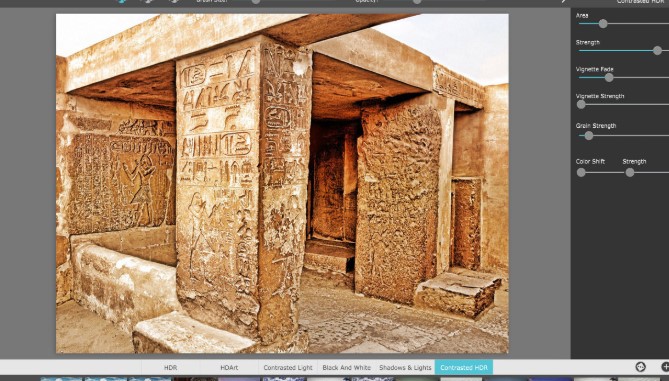Choose the Black And White tab
This screenshot has width=669, height=381.
(x=346, y=367)
